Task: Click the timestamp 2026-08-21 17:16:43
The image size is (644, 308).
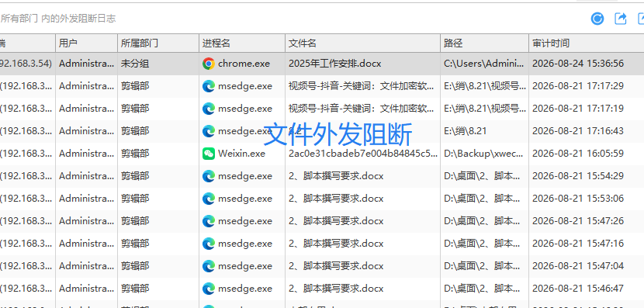Action: [x=578, y=131]
